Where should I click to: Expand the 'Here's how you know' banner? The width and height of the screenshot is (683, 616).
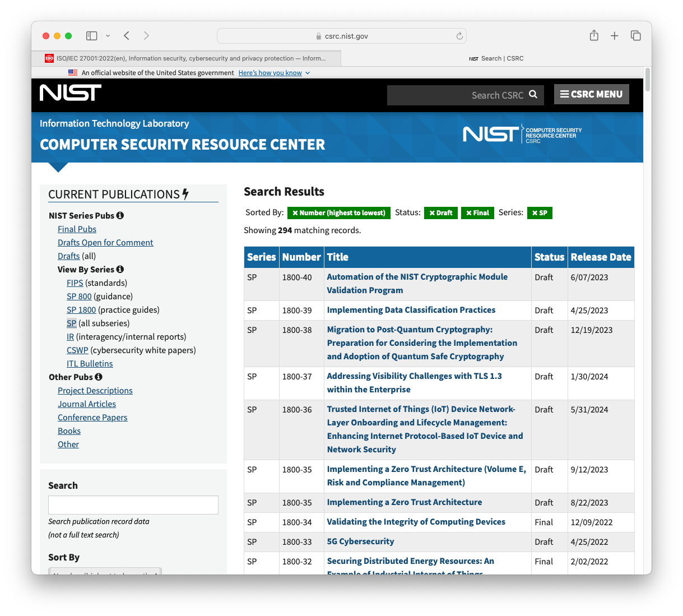(274, 73)
